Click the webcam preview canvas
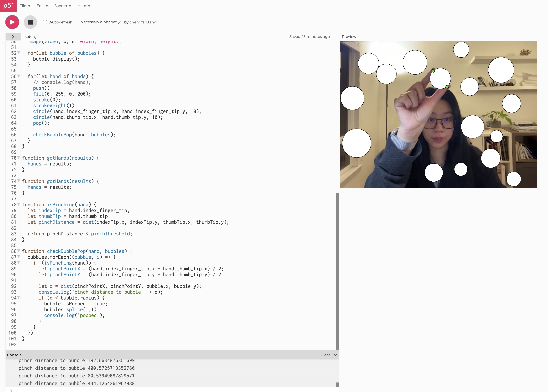 439,115
